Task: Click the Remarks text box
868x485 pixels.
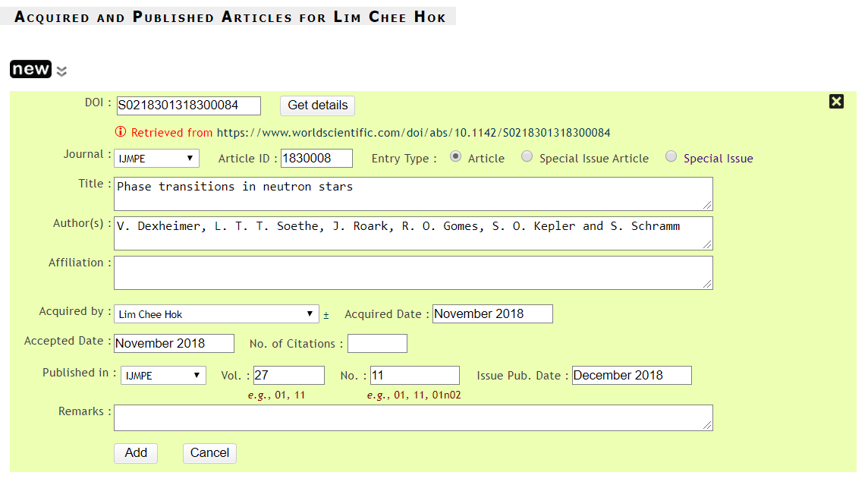Action: 413,417
